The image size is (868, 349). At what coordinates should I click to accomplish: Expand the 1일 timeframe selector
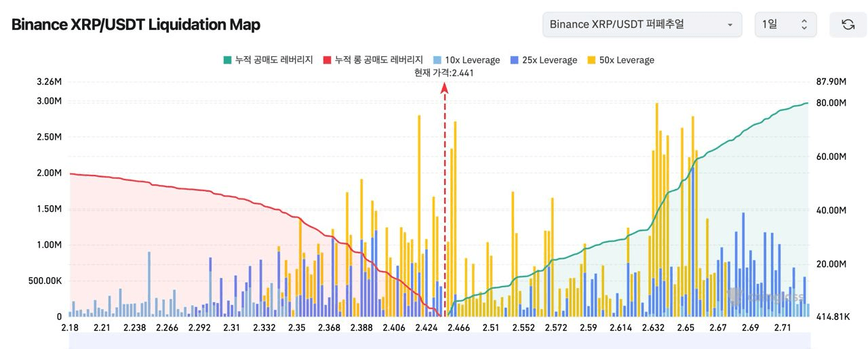click(785, 24)
